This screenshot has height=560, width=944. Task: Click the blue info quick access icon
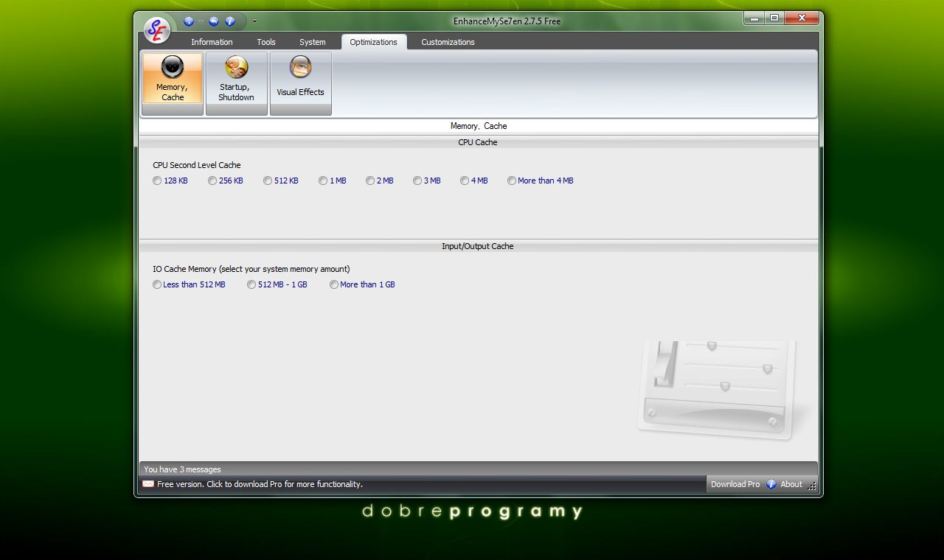tap(230, 21)
